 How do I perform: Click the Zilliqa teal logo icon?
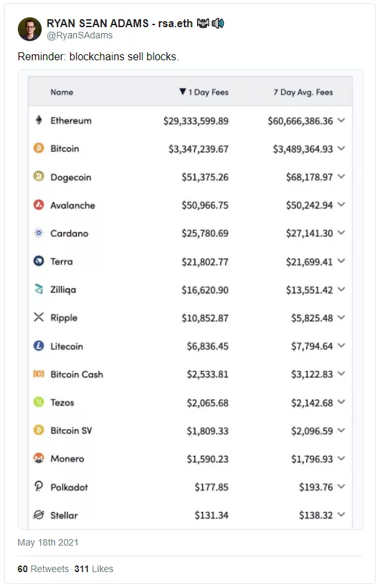(x=38, y=289)
